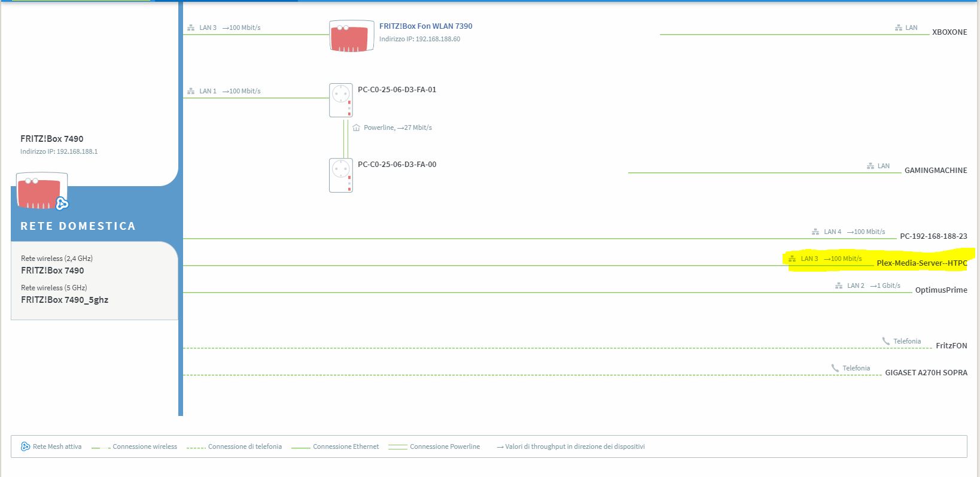The height and width of the screenshot is (477, 980).
Task: Click the LAN icon next to XBOXONE
Action: click(x=899, y=28)
